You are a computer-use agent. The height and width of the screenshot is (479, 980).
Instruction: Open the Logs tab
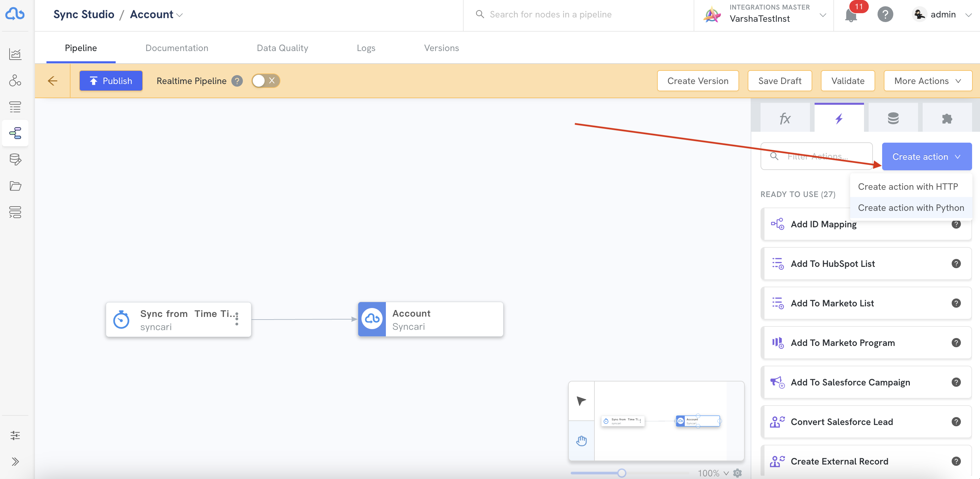click(x=366, y=48)
